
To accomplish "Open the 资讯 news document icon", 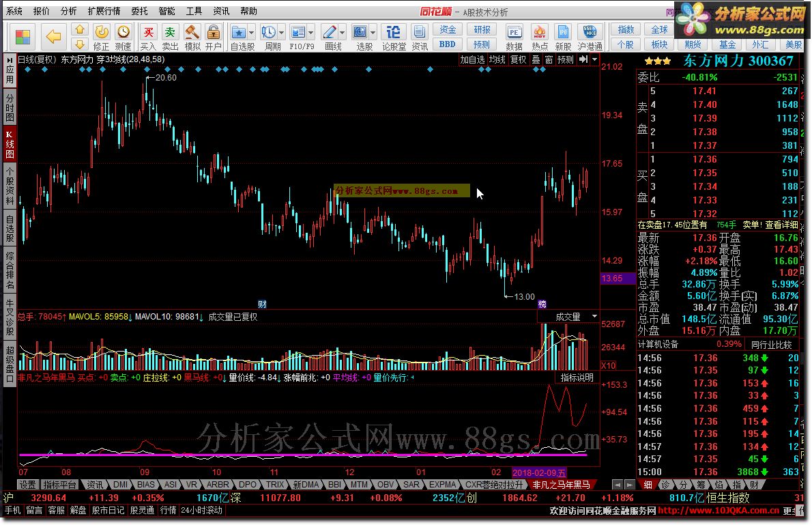I will (x=420, y=38).
